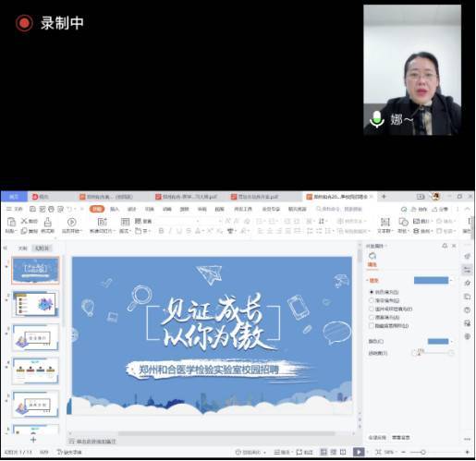Switch to the Outline pane tab
This screenshot has width=476, height=461.
pyautogui.click(x=22, y=249)
